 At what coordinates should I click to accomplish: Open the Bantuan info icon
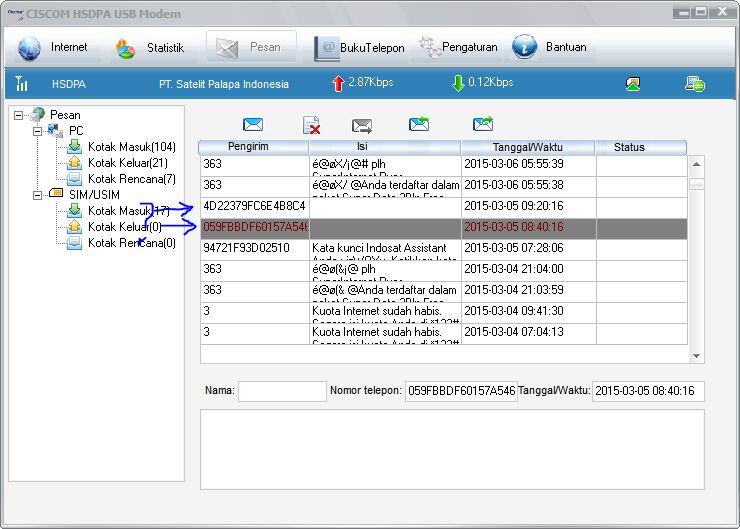524,47
